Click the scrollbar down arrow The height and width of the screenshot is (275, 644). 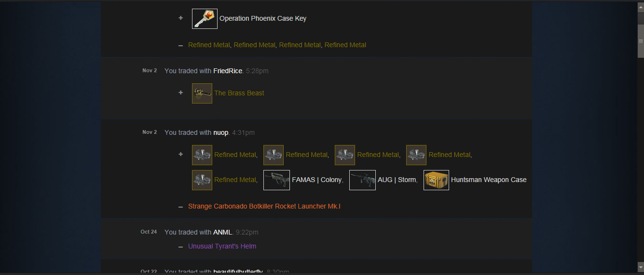tap(641, 266)
